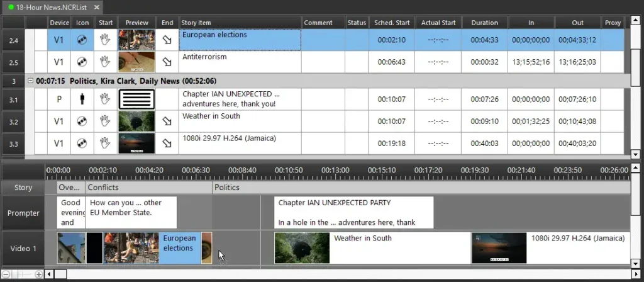Screen dimensions: 644x282
Task: Click the manual start hand icon for Antiterrorism
Action: (x=106, y=62)
